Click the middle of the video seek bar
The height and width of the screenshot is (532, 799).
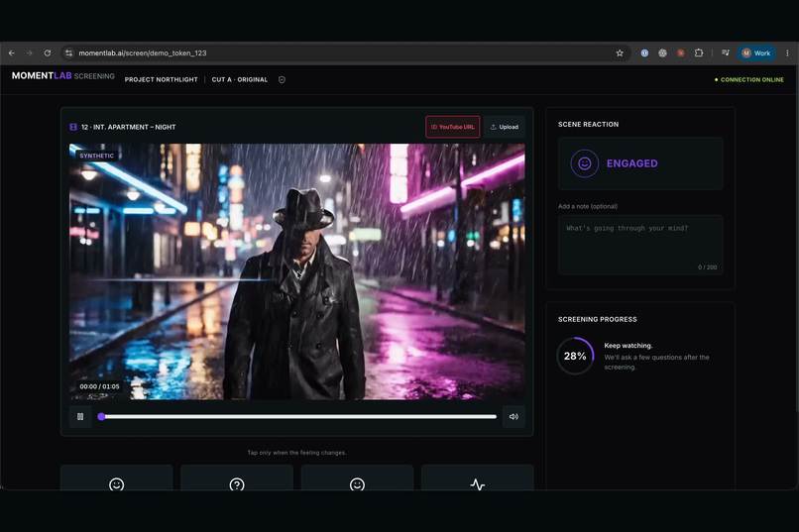click(298, 416)
